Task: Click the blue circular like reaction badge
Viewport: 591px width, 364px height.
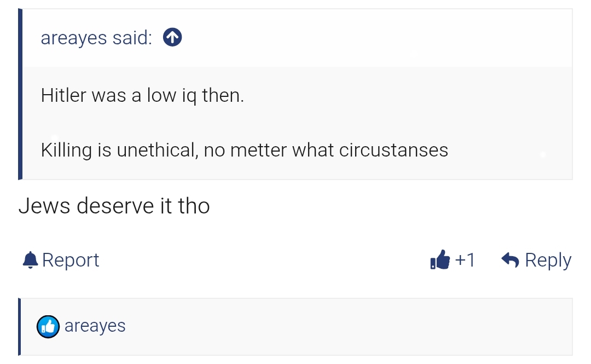Action: [x=48, y=327]
